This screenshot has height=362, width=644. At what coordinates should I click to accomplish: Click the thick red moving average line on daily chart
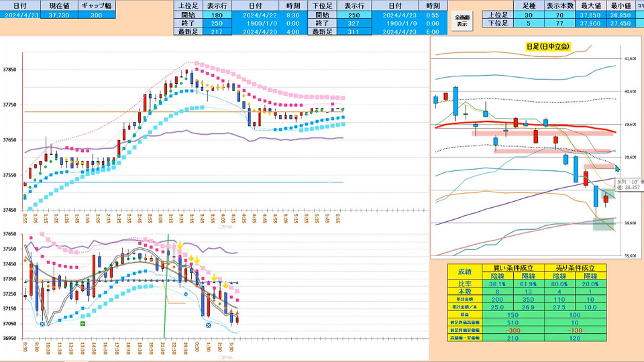526,125
